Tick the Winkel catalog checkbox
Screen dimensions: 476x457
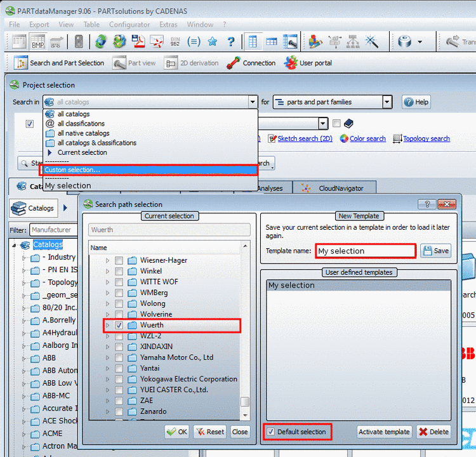tap(119, 271)
